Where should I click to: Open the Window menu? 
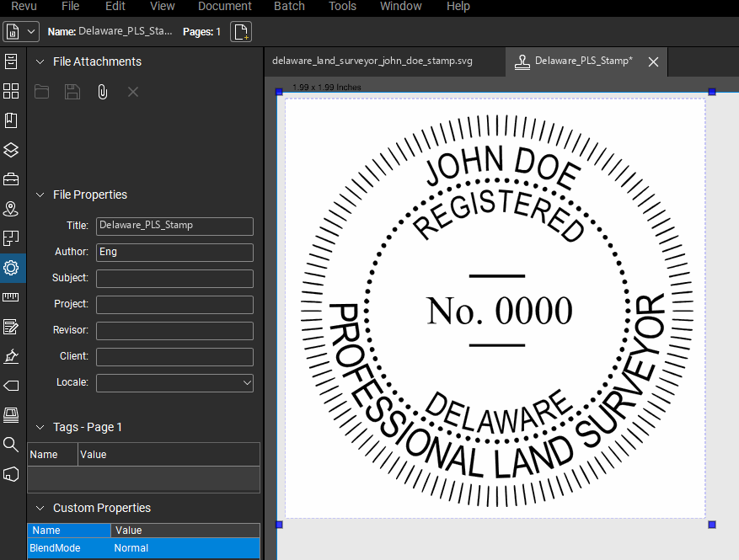coord(400,6)
